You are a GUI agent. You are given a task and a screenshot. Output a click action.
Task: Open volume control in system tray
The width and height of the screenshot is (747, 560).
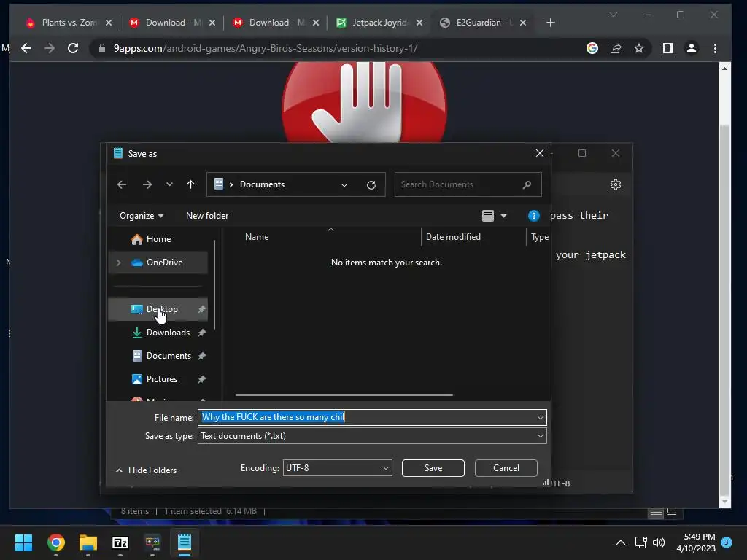[659, 542]
